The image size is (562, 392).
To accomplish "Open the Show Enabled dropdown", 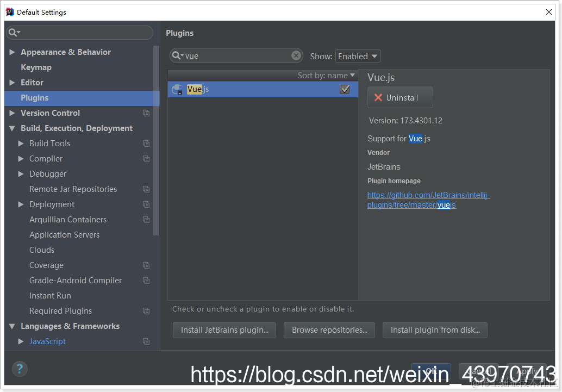I will tap(358, 57).
